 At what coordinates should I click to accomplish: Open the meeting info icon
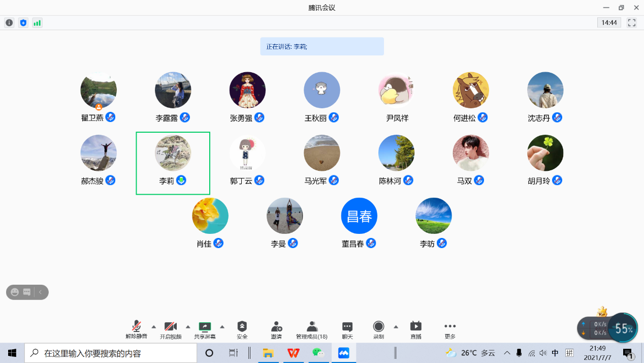pos(9,23)
